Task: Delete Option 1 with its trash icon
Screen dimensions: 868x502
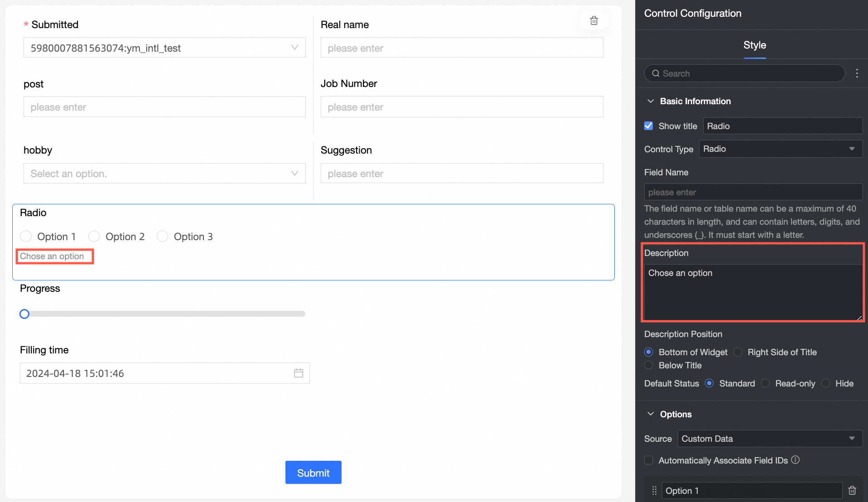Action: point(852,490)
